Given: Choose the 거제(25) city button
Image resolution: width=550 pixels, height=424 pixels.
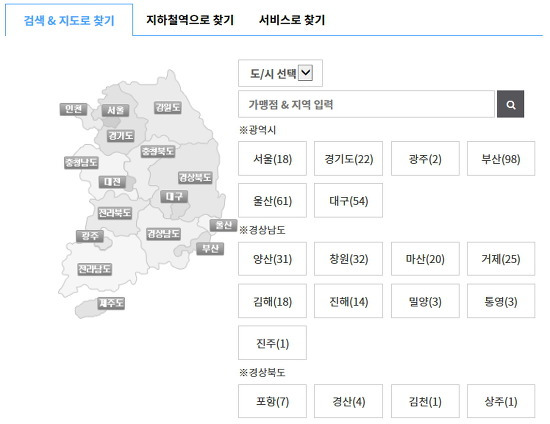Looking at the screenshot, I should [501, 259].
